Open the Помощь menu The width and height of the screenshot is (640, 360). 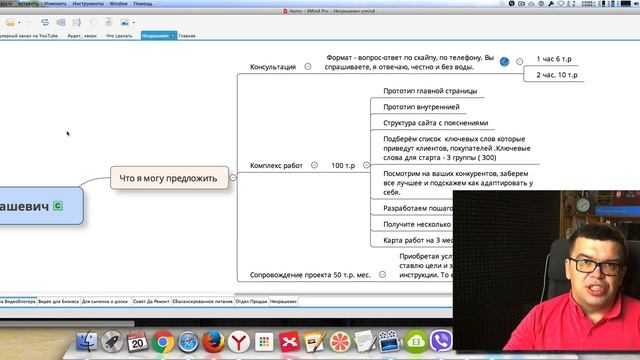click(142, 4)
